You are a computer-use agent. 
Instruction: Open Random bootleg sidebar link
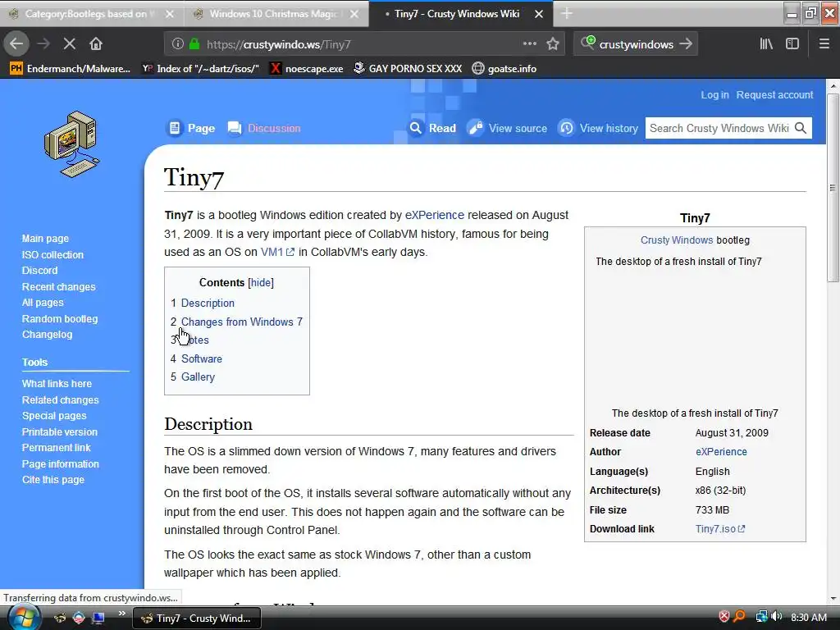[x=60, y=319]
